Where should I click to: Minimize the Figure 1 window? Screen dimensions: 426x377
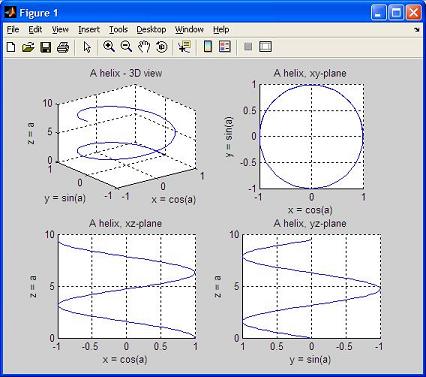click(378, 13)
